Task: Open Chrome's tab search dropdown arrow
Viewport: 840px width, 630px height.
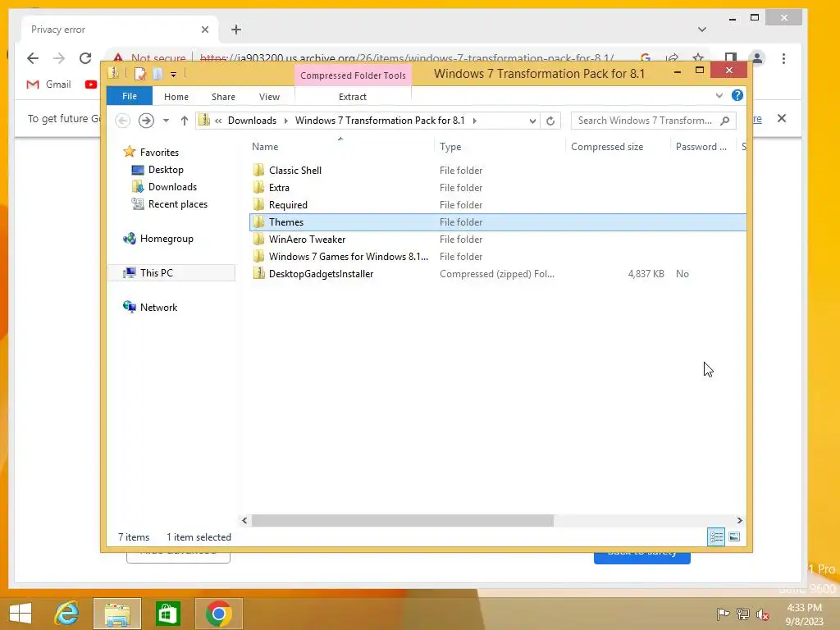Action: 702,30
